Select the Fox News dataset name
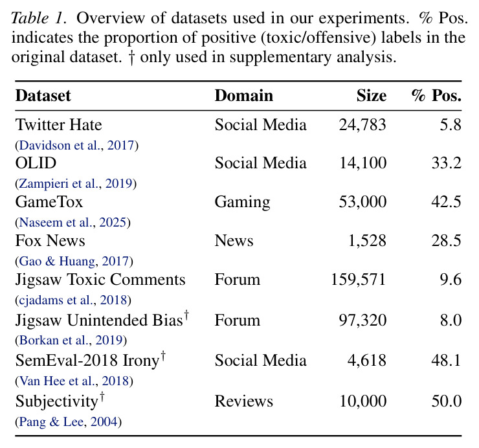This screenshot has height=448, width=479. [x=50, y=240]
